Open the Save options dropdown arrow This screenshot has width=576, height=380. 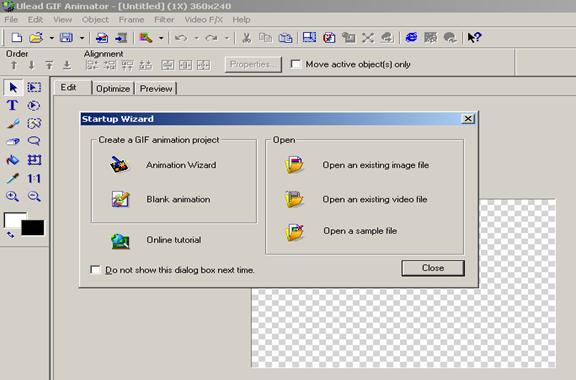click(x=82, y=38)
